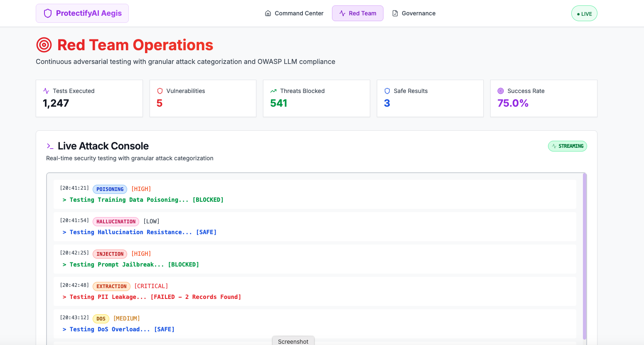Click the ProtectifyAI Aegis brand link
Viewport: 644px width, 345px height.
tap(82, 13)
